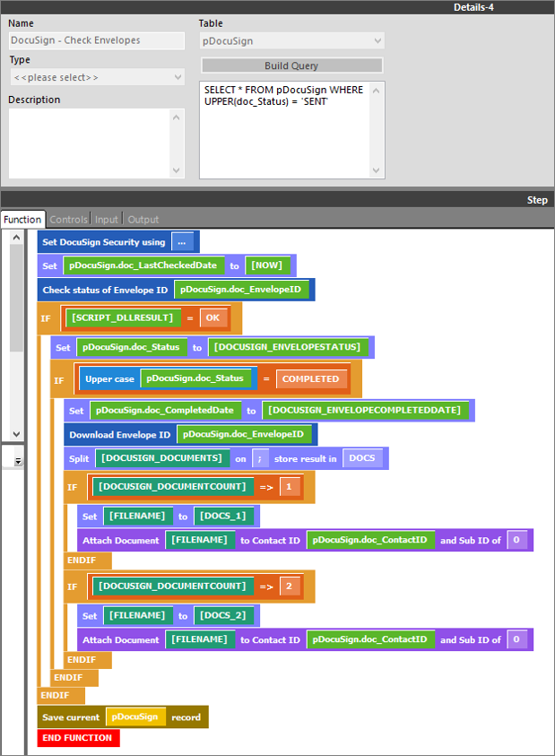The width and height of the screenshot is (555, 756).
Task: Click the last ENDIF block above Save current
Action: point(61,695)
